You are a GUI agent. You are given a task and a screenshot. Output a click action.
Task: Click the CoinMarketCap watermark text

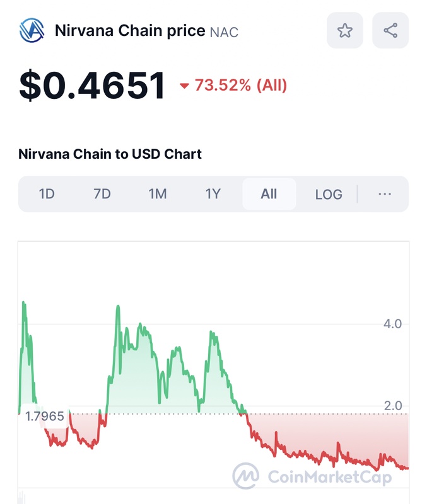[x=330, y=477]
